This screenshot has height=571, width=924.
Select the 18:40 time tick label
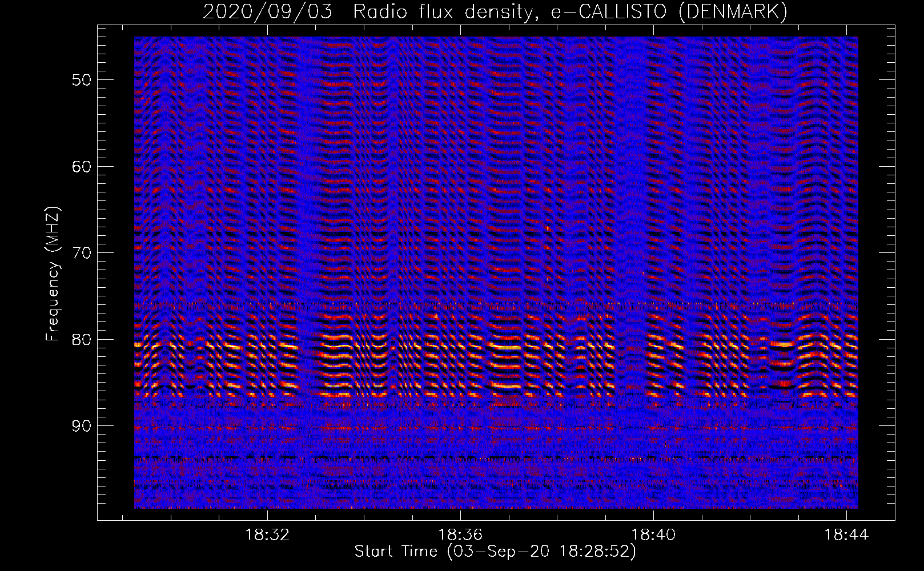coord(653,535)
